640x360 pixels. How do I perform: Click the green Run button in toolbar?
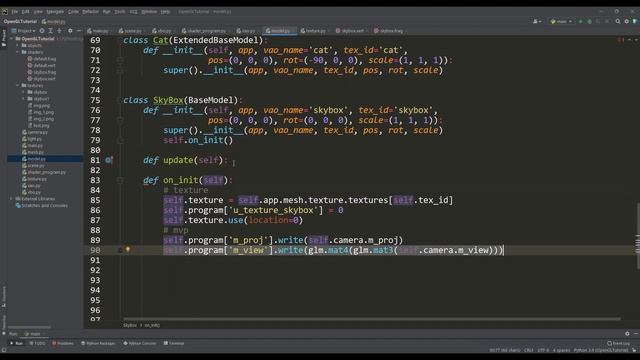[x=581, y=21]
